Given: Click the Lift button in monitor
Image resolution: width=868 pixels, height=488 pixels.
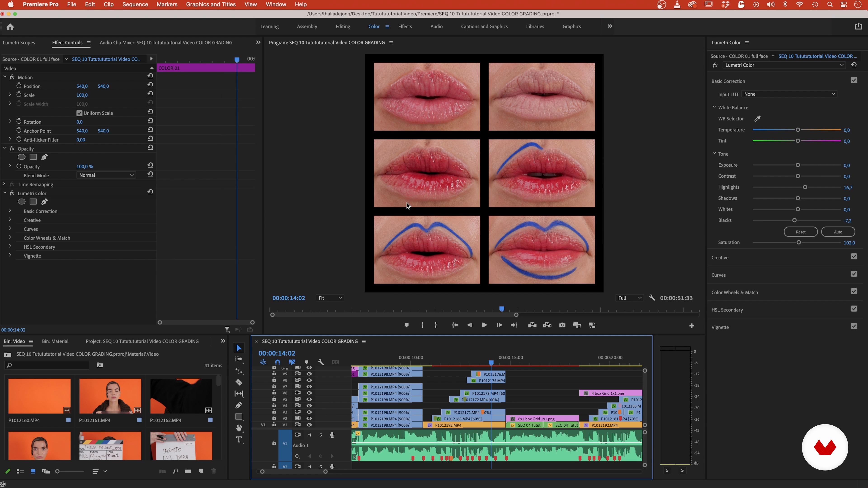Looking at the screenshot, I should point(532,325).
